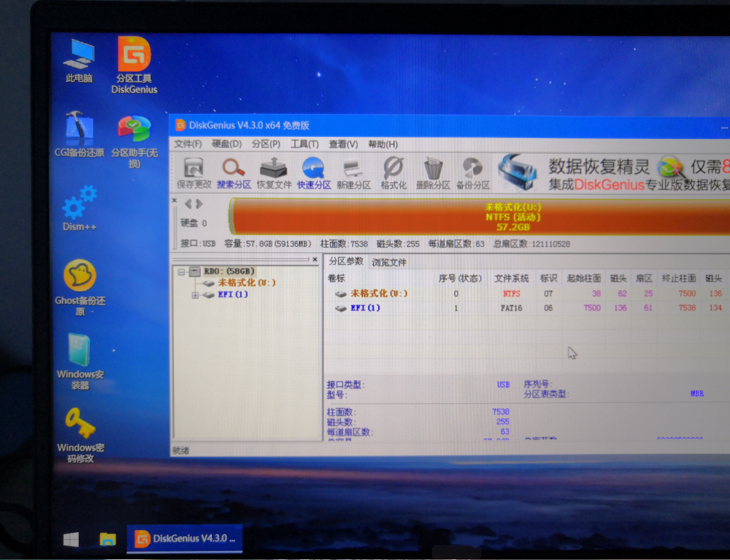Switch to the 浏览文件 tab
The width and height of the screenshot is (730, 560).
click(x=389, y=262)
